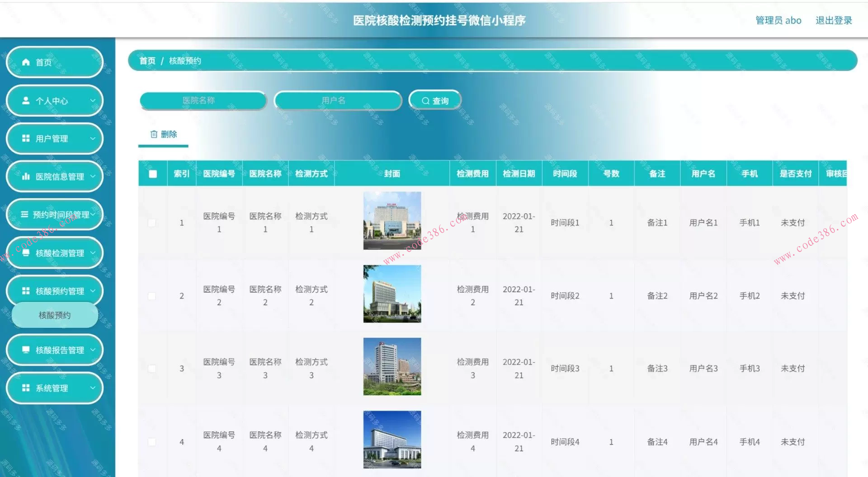Click the 检测方式 column header
Image resolution: width=868 pixels, height=477 pixels.
pyautogui.click(x=311, y=173)
